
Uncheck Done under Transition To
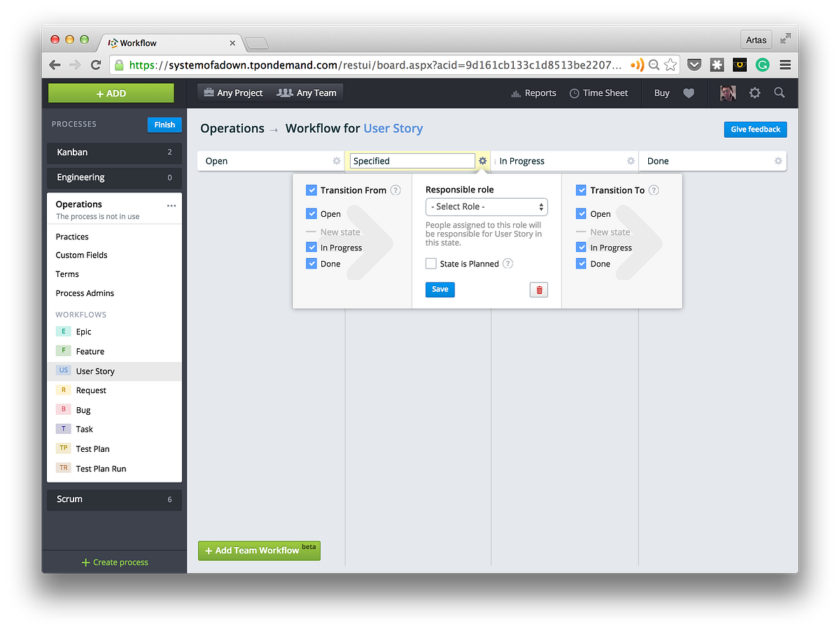[581, 264]
